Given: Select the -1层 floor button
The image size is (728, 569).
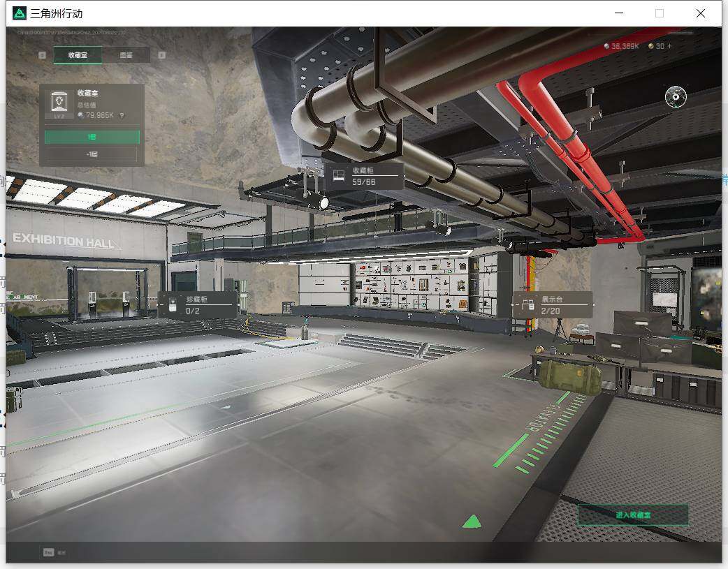Looking at the screenshot, I should click(x=92, y=154).
